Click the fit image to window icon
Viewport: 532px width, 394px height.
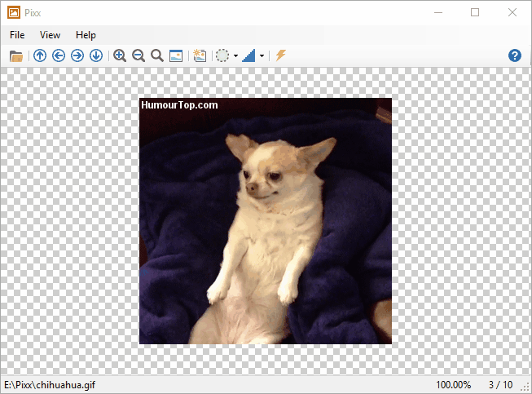176,55
